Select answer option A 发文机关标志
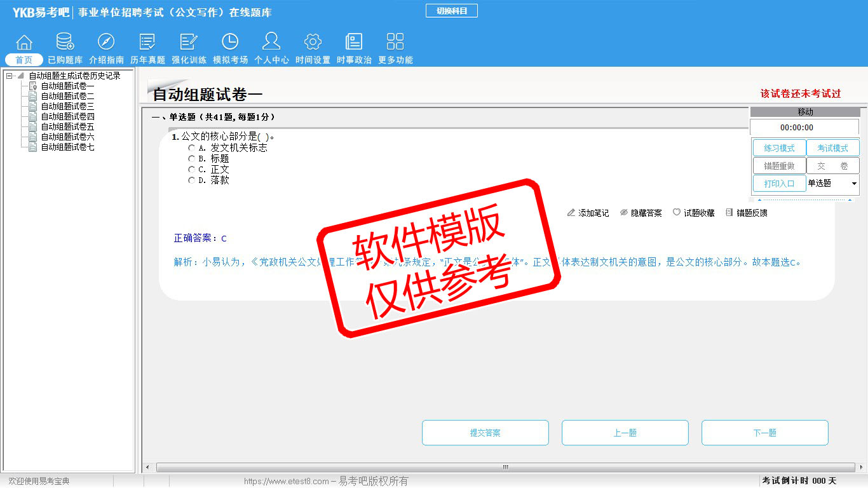The width and height of the screenshot is (868, 488). pos(191,148)
